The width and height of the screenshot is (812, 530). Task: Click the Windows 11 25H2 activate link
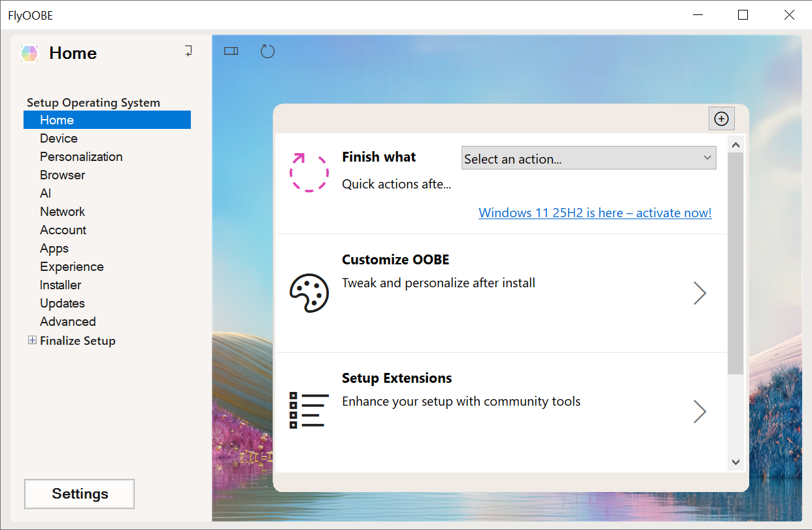(x=594, y=213)
